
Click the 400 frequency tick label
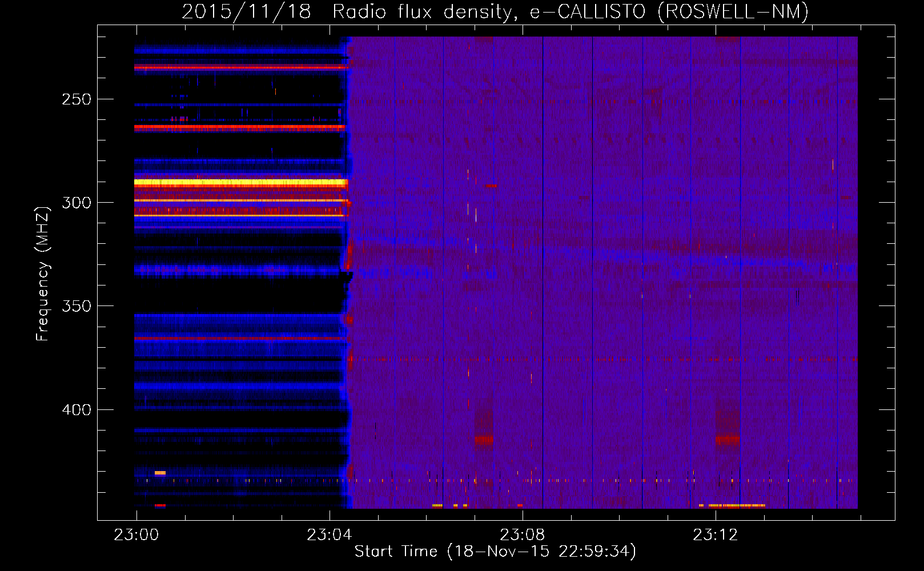(77, 410)
